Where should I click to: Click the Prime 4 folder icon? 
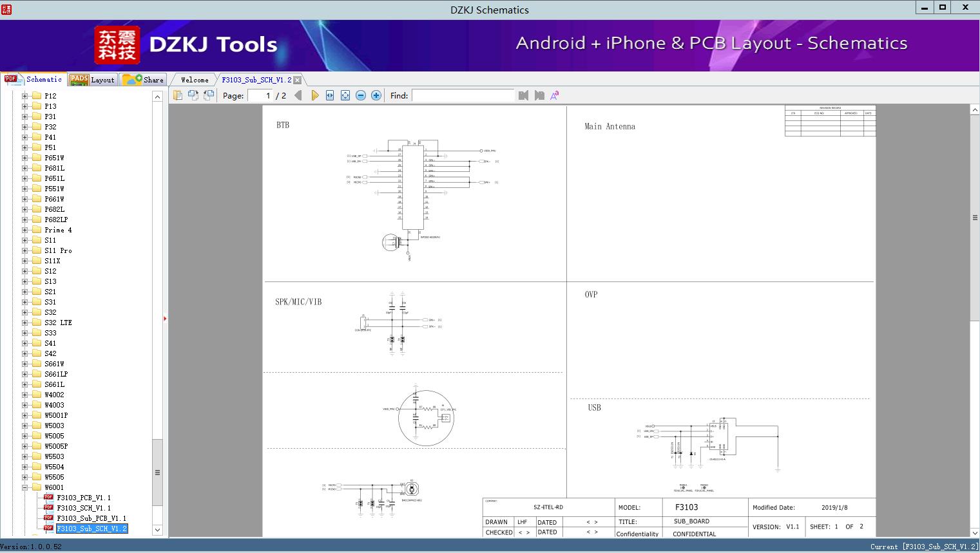point(37,230)
